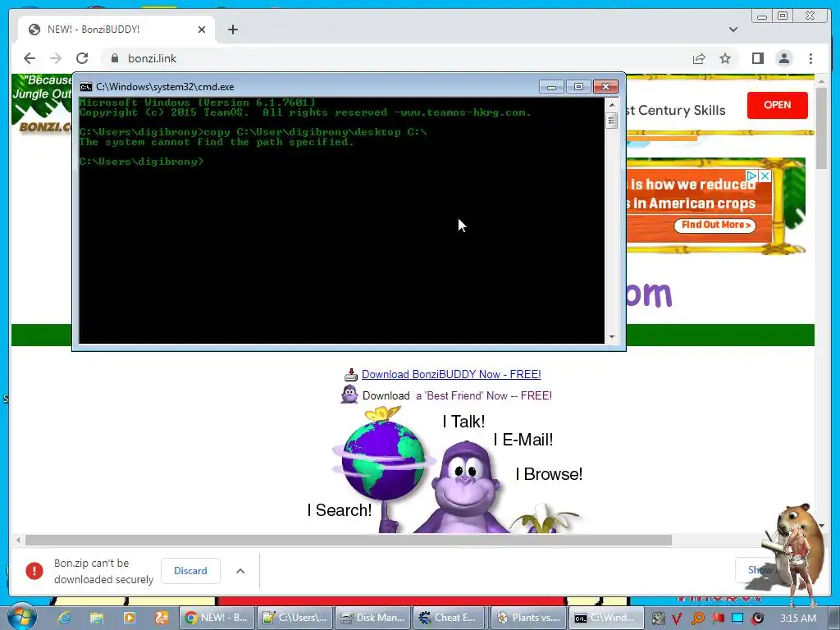Viewport: 840px width, 630px height.
Task: Click the page's vertical scrollbar thumb
Action: coord(821,128)
